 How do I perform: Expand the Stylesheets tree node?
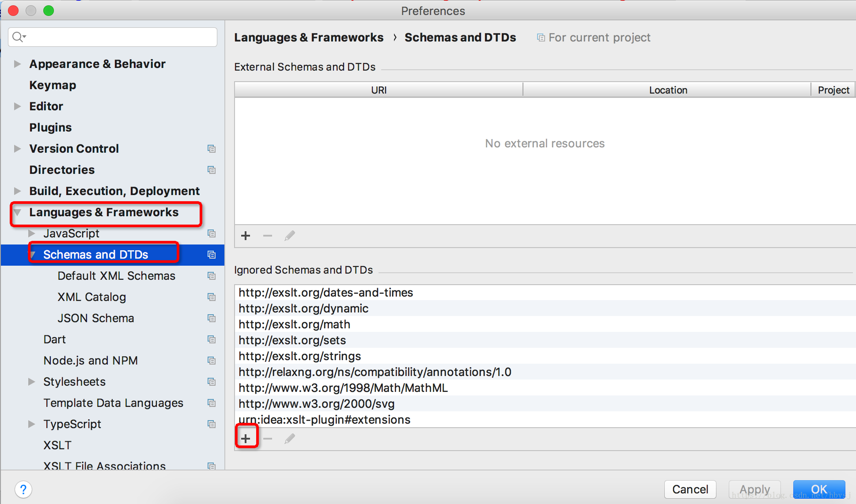point(31,382)
